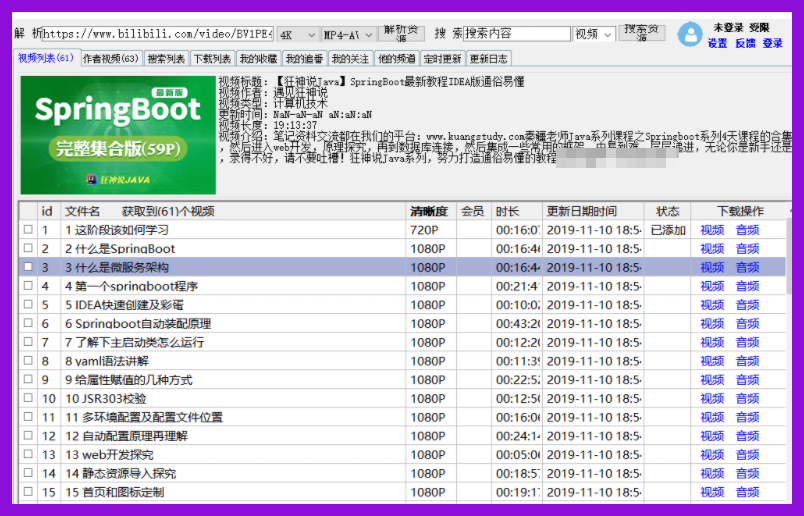Open the 作者视频(63) tab
The image size is (804, 516).
[111, 58]
